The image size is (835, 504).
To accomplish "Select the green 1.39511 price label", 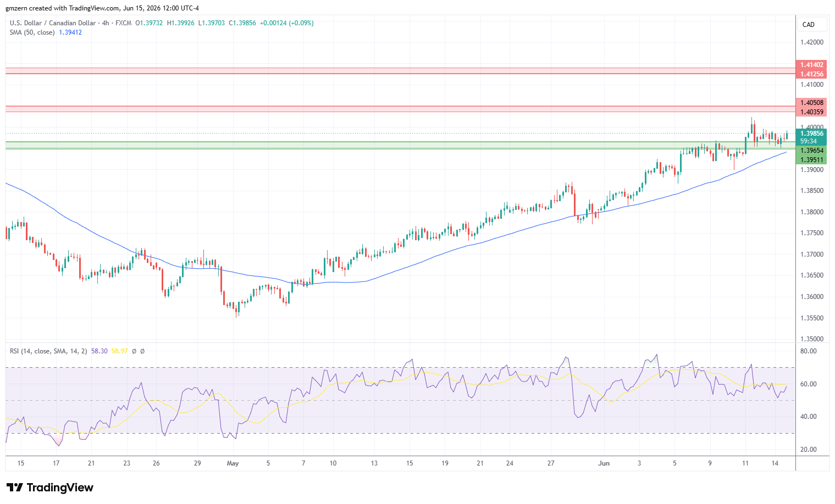I will point(811,160).
